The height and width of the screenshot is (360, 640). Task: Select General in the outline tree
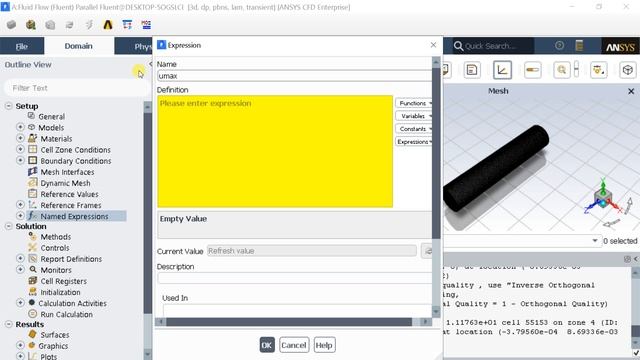click(x=51, y=117)
